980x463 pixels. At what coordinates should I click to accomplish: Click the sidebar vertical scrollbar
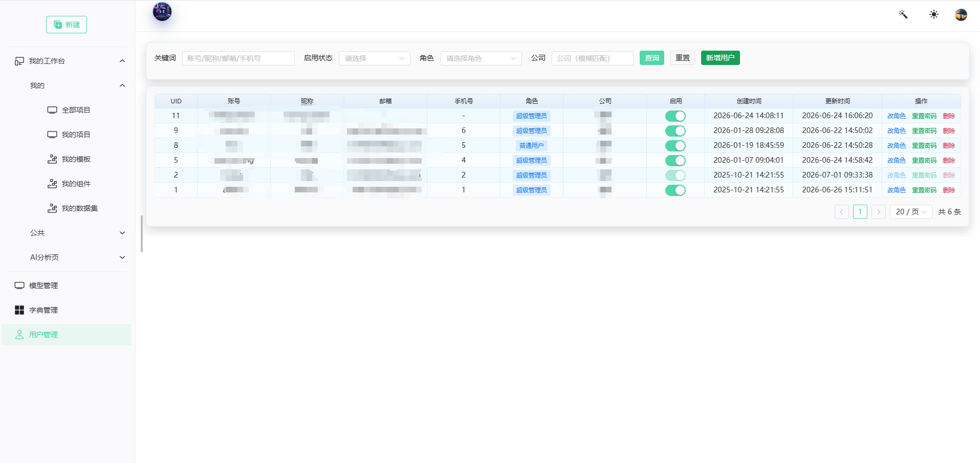coord(142,234)
